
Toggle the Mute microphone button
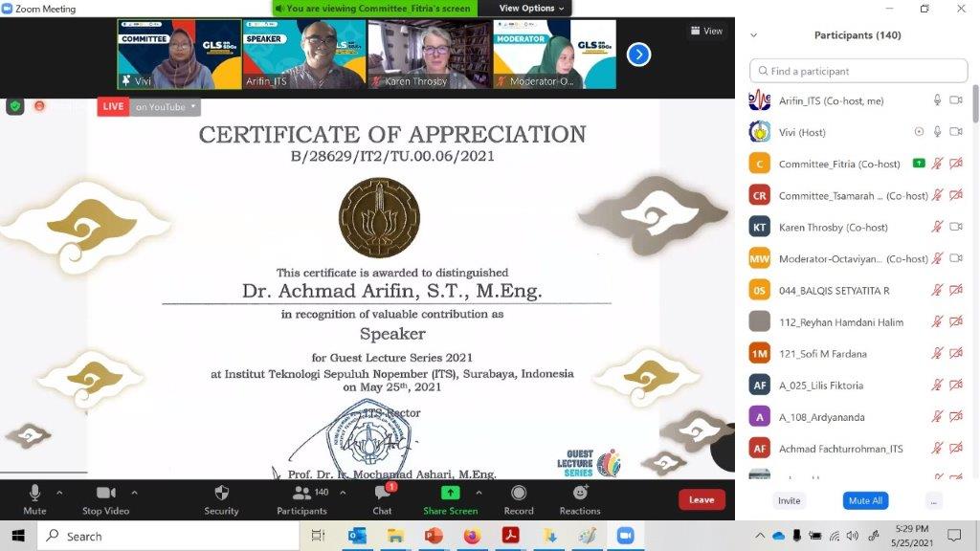34,494
